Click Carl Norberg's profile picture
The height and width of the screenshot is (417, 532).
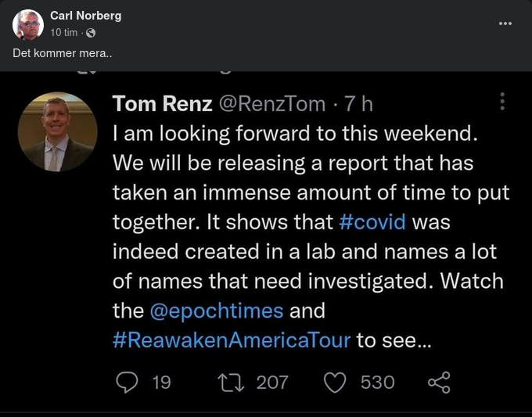28,25
